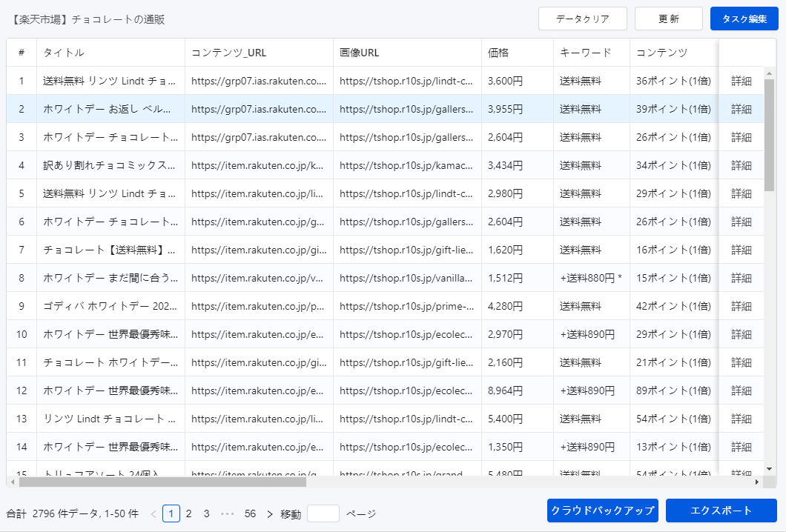The image size is (786, 532).
Task: Click the next page arrow
Action: (x=268, y=513)
